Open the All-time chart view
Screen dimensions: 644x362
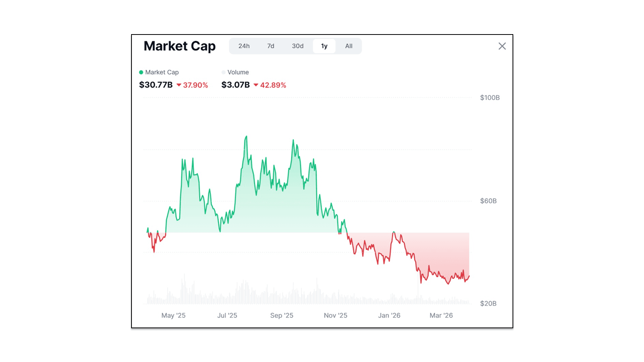[348, 46]
